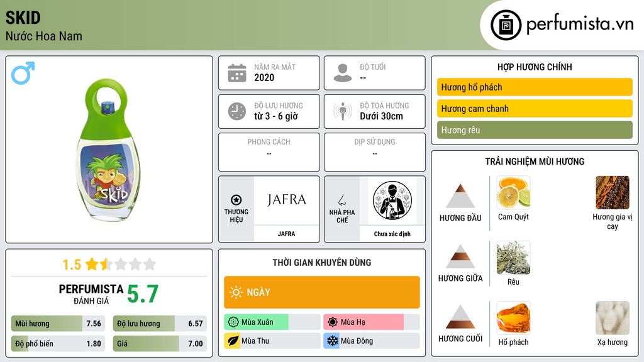Click the snowflake icon for Mùa Đông
Screen dimensions: 644x362
tap(333, 341)
